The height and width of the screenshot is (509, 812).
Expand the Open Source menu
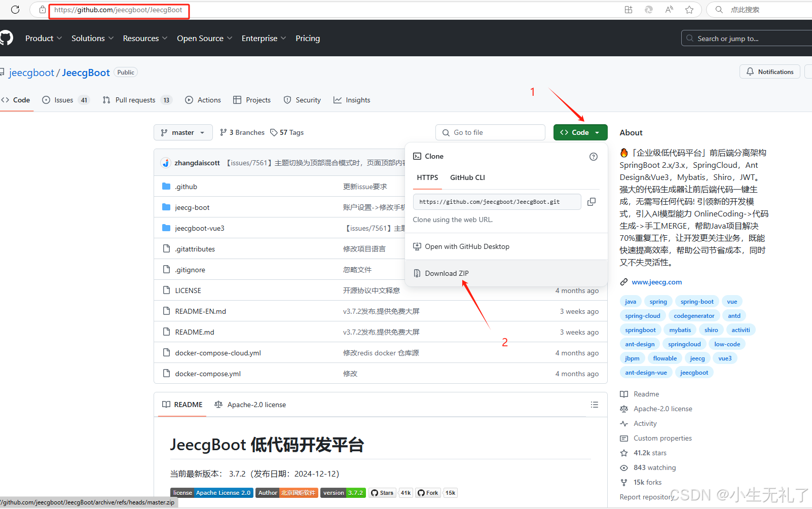[205, 38]
